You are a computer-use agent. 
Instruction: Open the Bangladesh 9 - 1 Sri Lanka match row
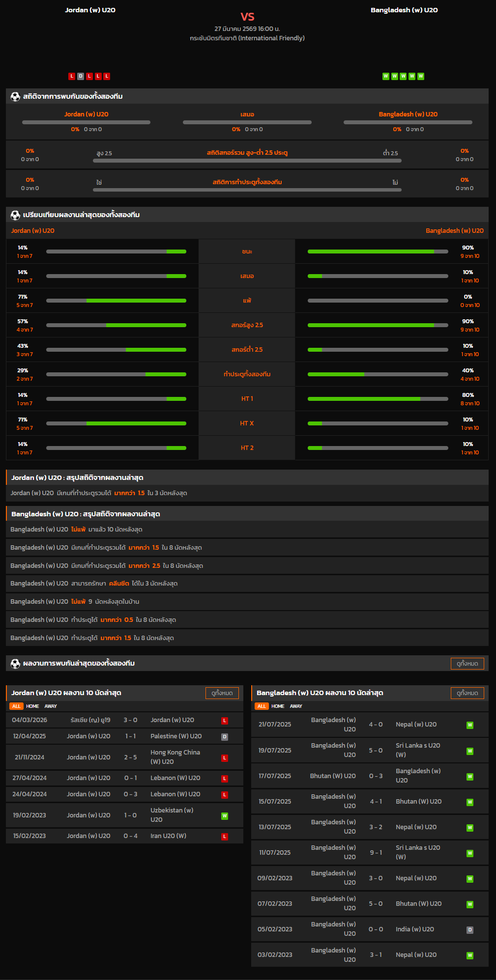tap(370, 853)
